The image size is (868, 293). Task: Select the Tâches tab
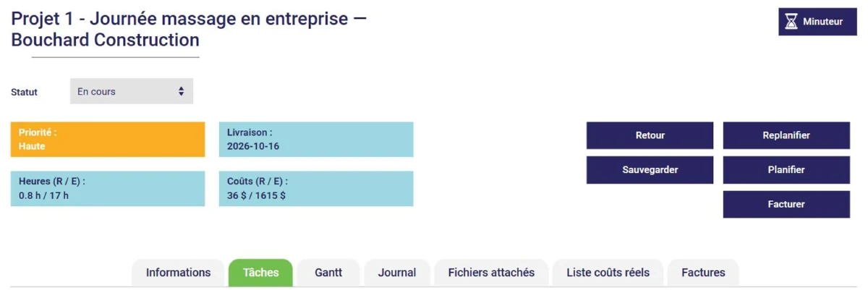[260, 273]
